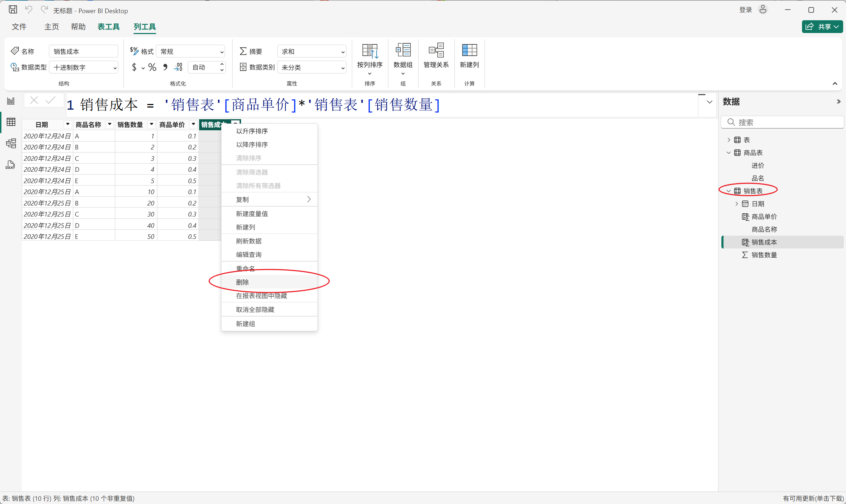The width and height of the screenshot is (846, 504).
Task: Click the 共享 share button
Action: click(822, 27)
